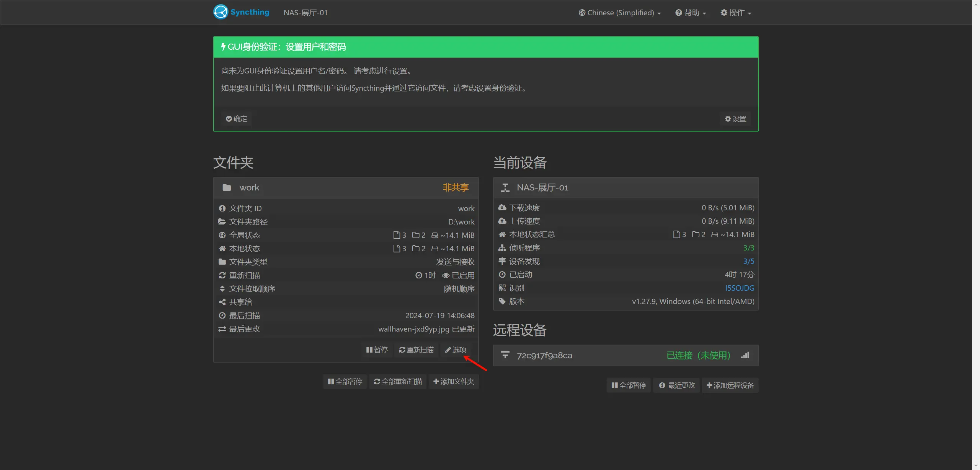This screenshot has height=470, width=980.
Task: Click the plus icon on 添加文件夹
Action: 436,381
